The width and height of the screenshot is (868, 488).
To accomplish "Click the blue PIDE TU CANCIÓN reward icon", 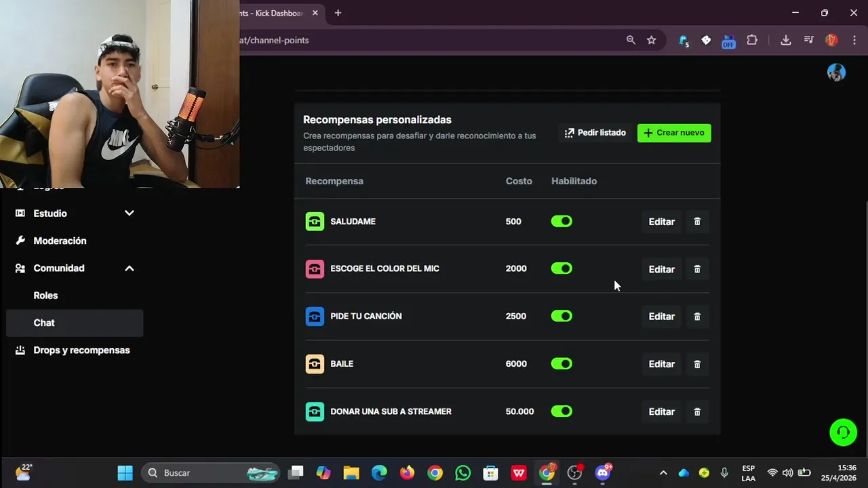I will point(315,317).
